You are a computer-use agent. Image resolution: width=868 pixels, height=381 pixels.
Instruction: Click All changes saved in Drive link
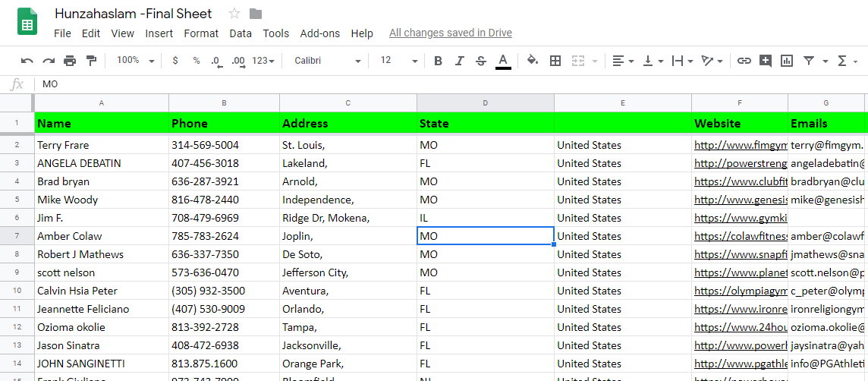point(451,33)
